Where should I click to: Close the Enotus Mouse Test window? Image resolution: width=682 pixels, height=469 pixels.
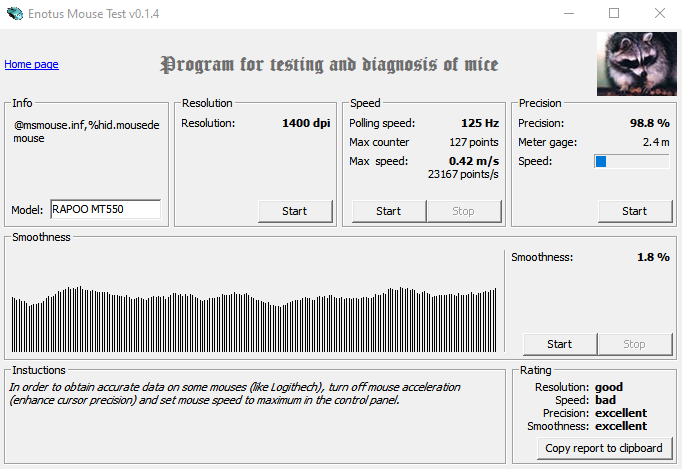[x=659, y=13]
